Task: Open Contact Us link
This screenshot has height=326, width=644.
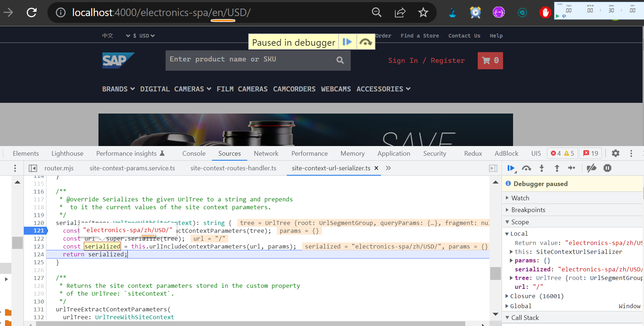Action: click(464, 36)
